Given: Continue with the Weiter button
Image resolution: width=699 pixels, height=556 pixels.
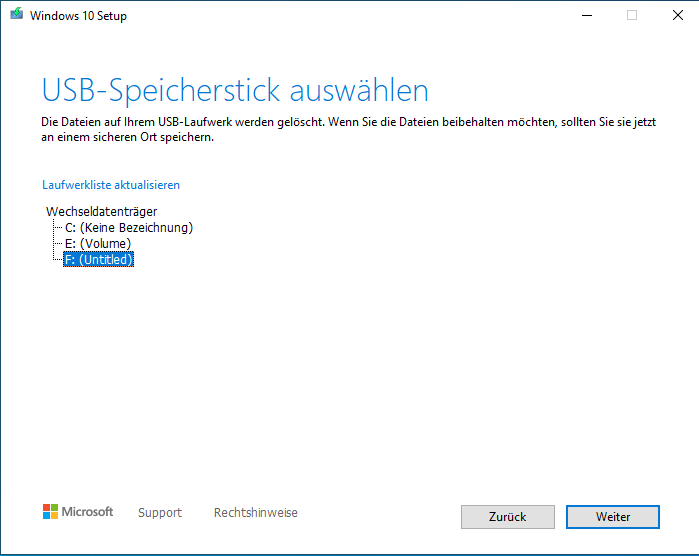Looking at the screenshot, I should (612, 517).
